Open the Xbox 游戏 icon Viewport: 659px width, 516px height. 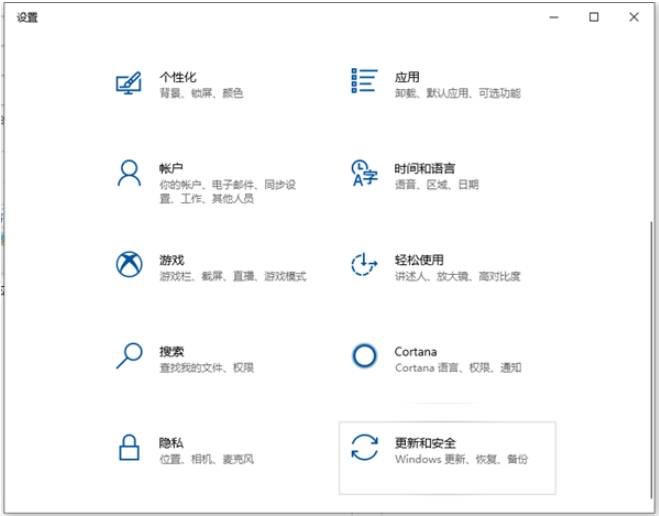tap(129, 265)
